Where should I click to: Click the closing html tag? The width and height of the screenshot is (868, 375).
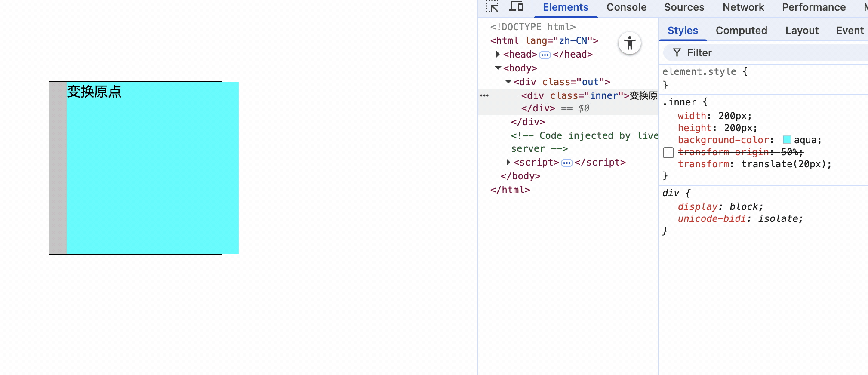tap(510, 190)
